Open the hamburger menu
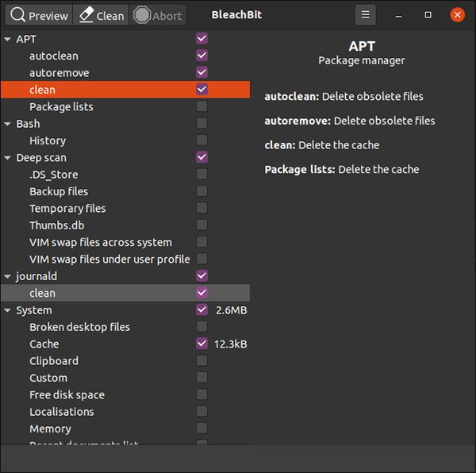476x473 pixels. pos(365,14)
